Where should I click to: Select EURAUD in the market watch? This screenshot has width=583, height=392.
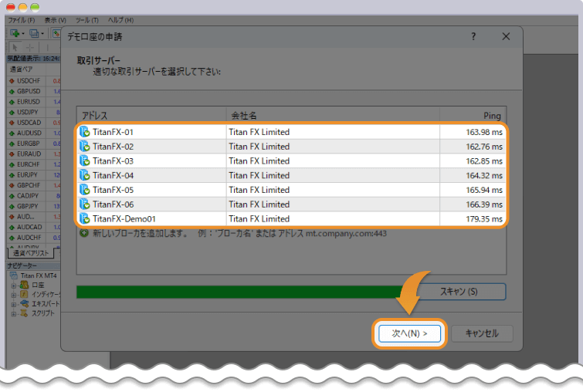29,154
